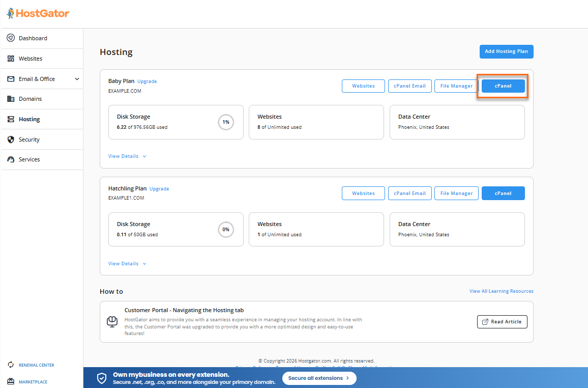Screen dimensions: 588x388
Task: Open the Marketplace link
Action: 33,381
